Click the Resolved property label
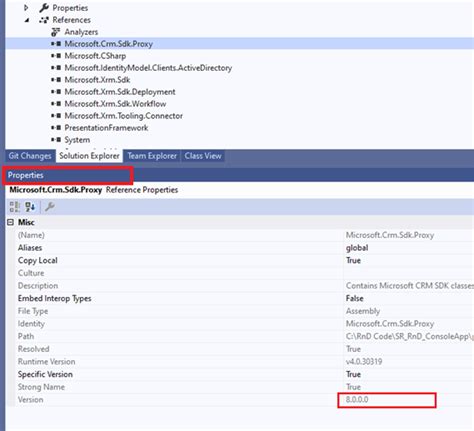Screen dimensions: 474x431 34,349
